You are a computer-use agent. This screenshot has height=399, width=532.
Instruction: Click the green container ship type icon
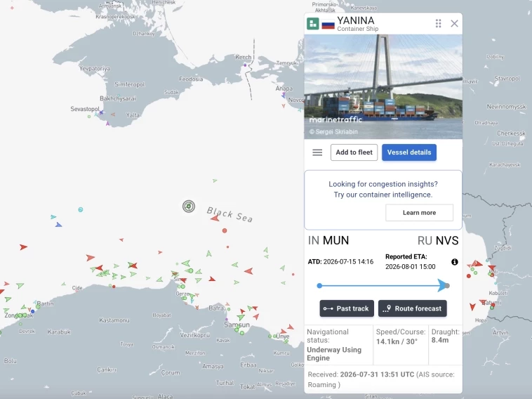[313, 24]
